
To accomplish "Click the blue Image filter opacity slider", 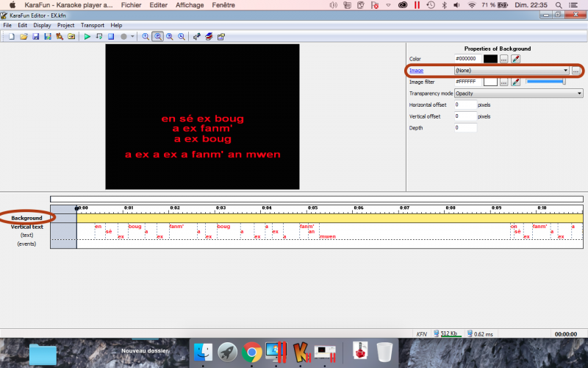I will click(x=545, y=81).
